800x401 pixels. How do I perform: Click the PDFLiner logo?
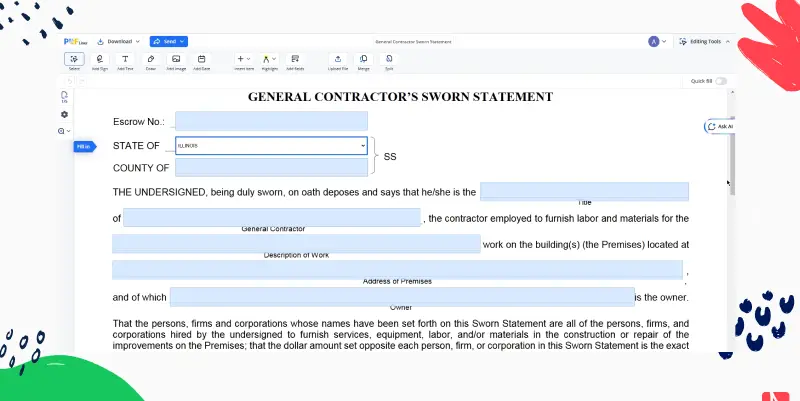click(76, 41)
